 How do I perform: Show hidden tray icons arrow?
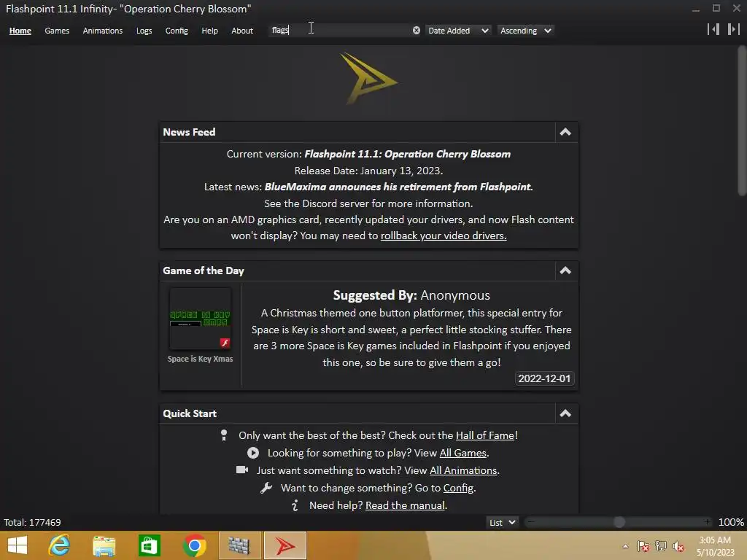pos(625,546)
